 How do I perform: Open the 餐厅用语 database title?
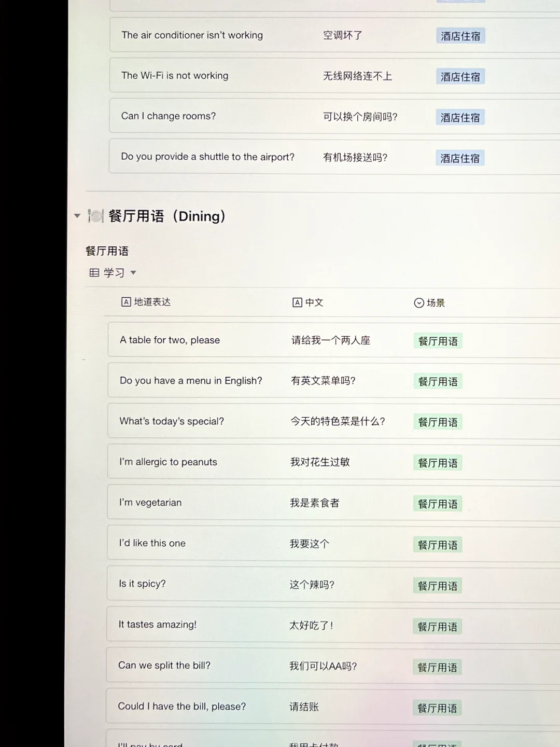point(107,251)
